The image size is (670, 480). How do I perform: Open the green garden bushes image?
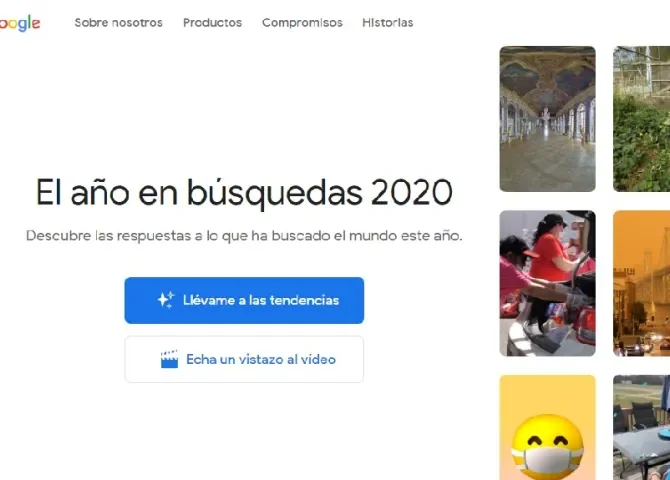[641, 119]
